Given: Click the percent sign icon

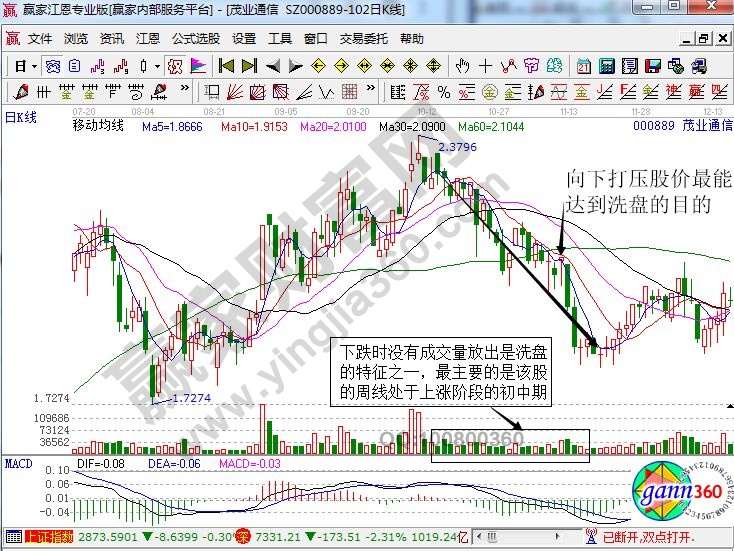Looking at the screenshot, I should point(444,92).
